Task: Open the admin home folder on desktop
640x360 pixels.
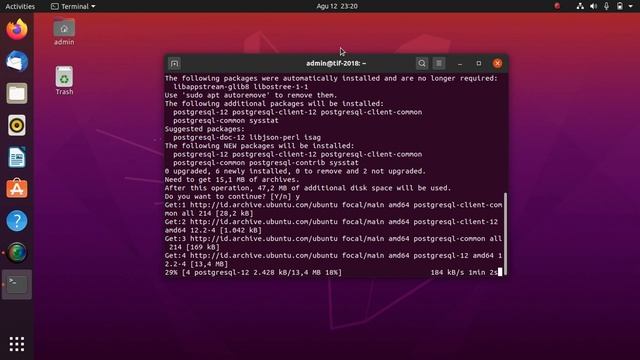Action: [x=64, y=31]
